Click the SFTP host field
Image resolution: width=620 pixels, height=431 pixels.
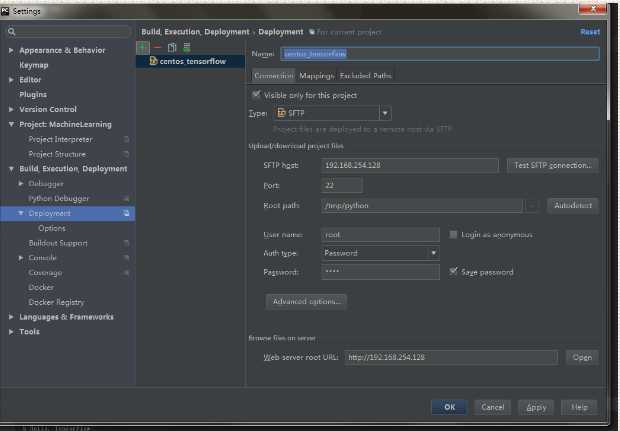(410, 165)
